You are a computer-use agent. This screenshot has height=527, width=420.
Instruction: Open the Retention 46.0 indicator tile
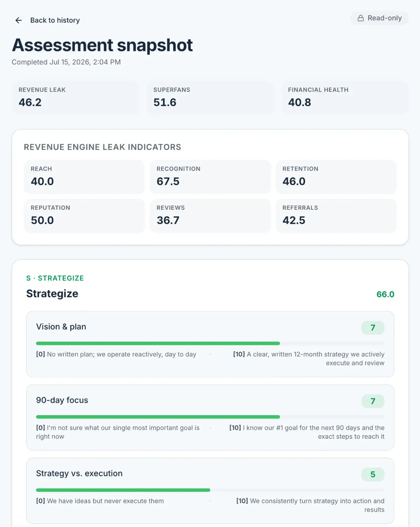point(336,176)
